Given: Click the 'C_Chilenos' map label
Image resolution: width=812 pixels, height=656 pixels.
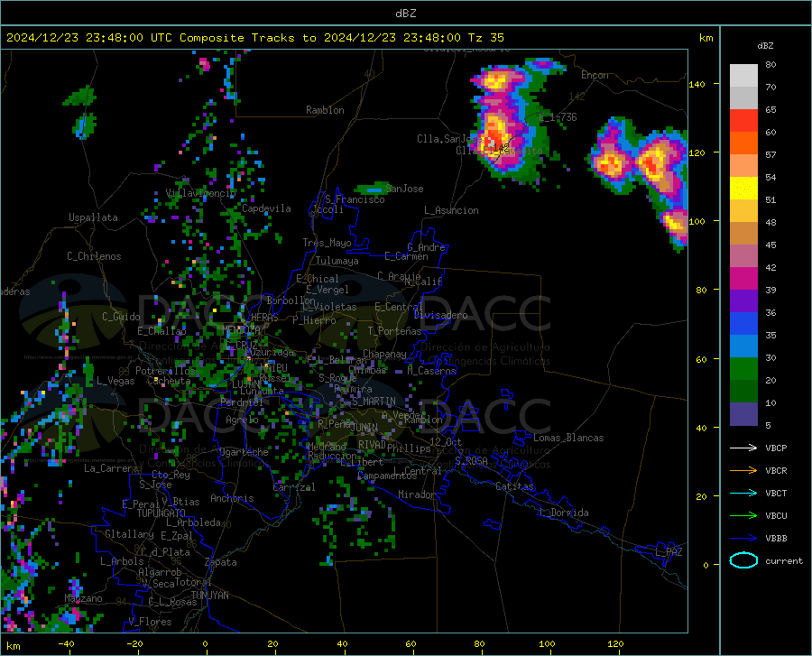Looking at the screenshot, I should [94, 256].
